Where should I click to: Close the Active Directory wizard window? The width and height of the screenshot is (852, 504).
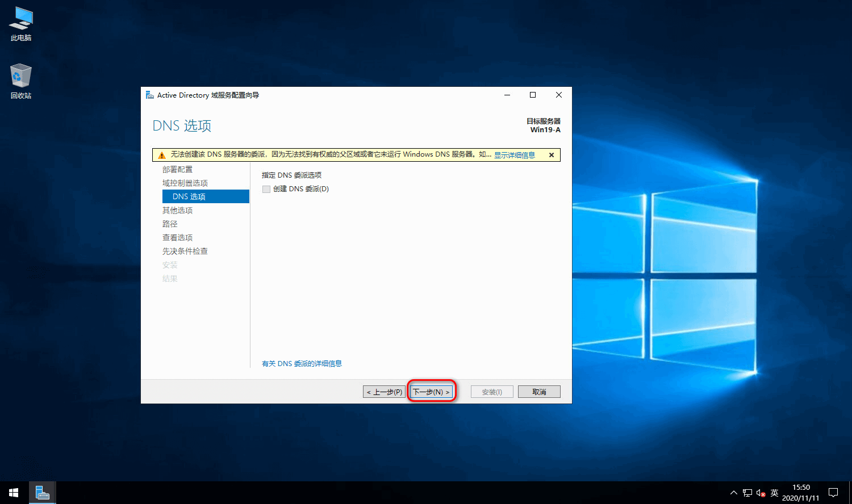tap(559, 95)
